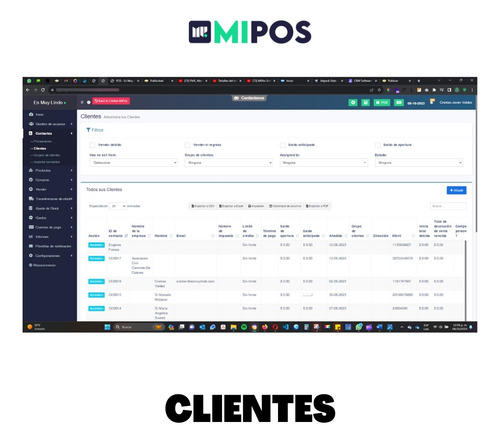The width and height of the screenshot is (500, 443).
Task: Open the Inicio home icon in sidebar
Action: point(31,114)
